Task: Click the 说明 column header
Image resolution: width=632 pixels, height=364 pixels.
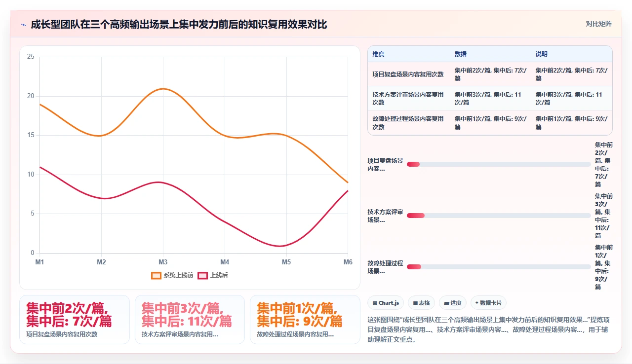Action: click(x=542, y=54)
